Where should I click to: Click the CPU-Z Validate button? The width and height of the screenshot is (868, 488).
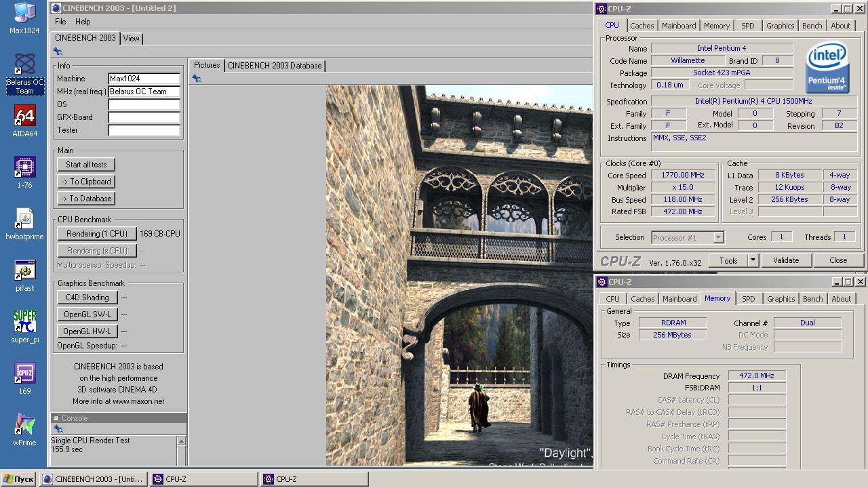(x=786, y=260)
